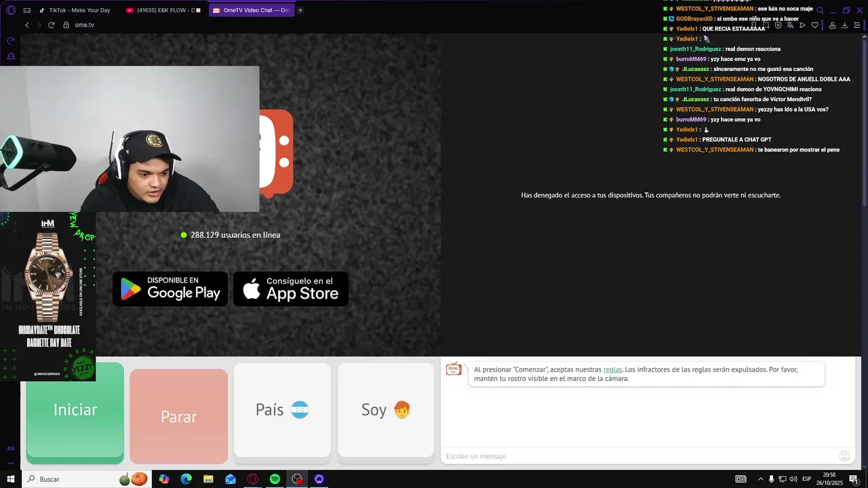Click '288.129 usuarios en línea' text
This screenshot has width=868, height=488.
[x=235, y=235]
